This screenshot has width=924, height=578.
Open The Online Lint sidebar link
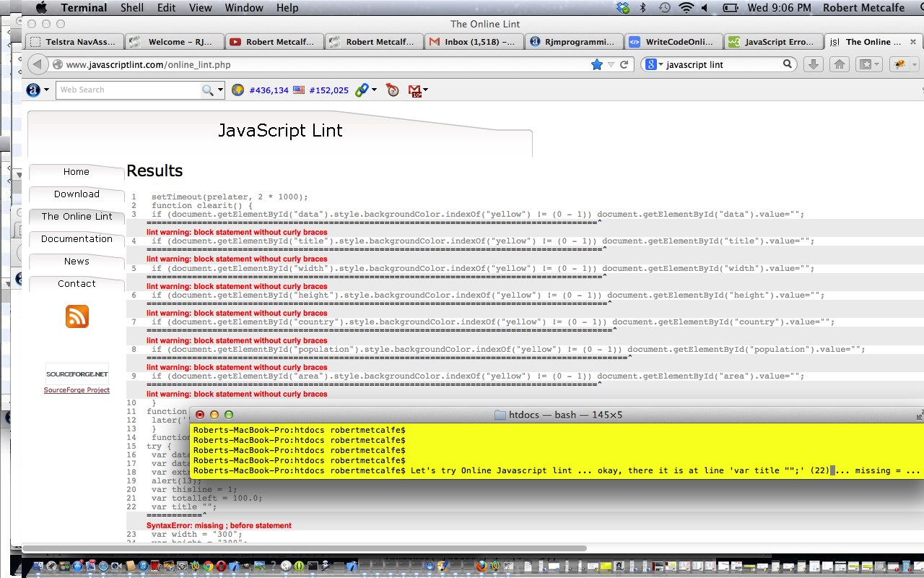tap(77, 217)
